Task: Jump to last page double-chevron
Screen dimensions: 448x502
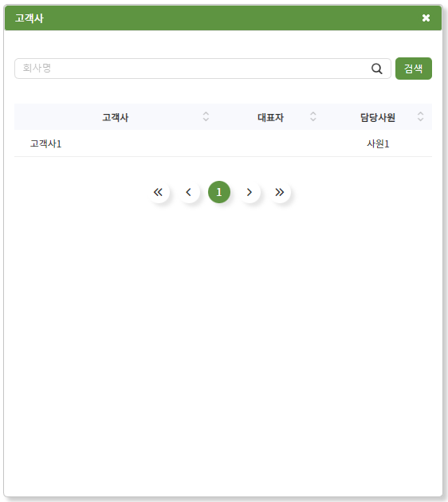Action: pos(280,192)
